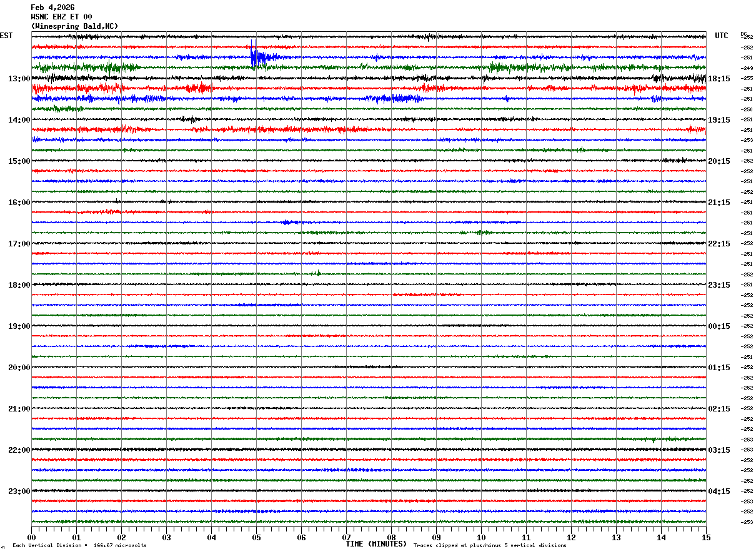This screenshot has width=756, height=554.
Task: Click the '00' minute axis tick label
Action: point(32,537)
